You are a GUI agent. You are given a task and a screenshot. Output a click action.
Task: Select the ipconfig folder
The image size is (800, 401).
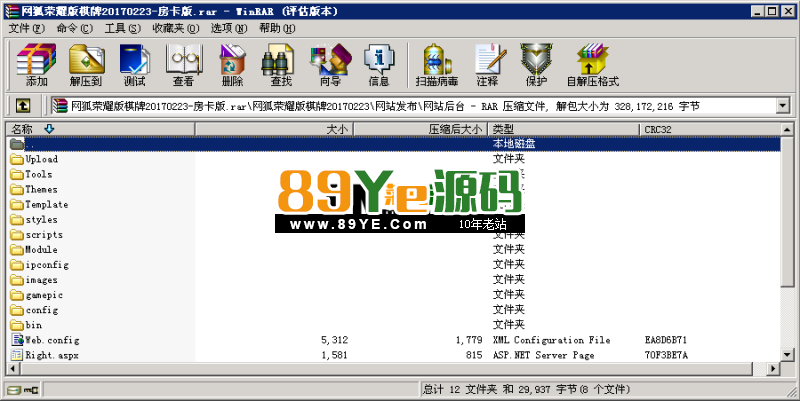39,265
